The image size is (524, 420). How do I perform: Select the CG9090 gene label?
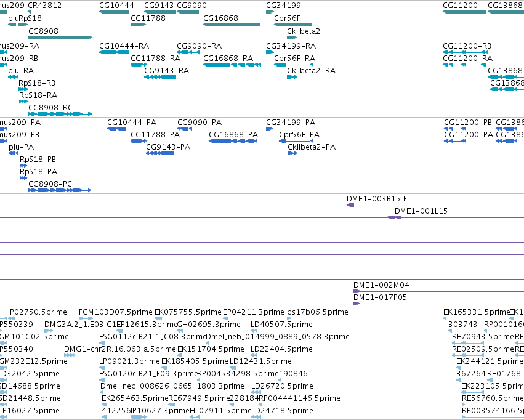click(191, 6)
